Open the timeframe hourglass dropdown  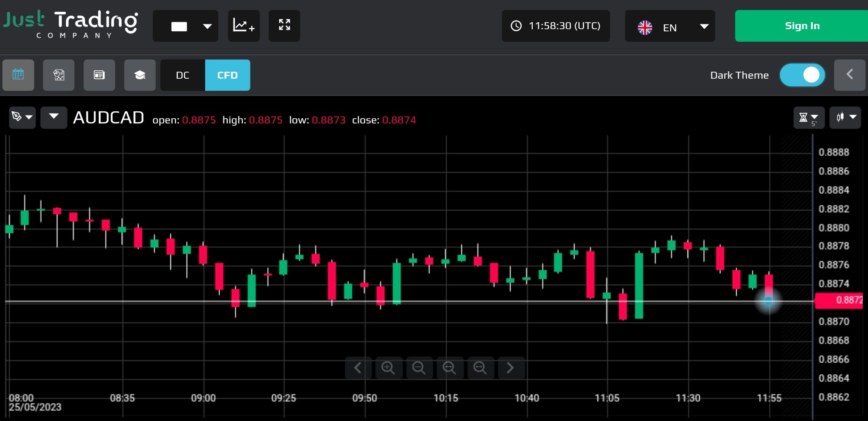(x=809, y=117)
